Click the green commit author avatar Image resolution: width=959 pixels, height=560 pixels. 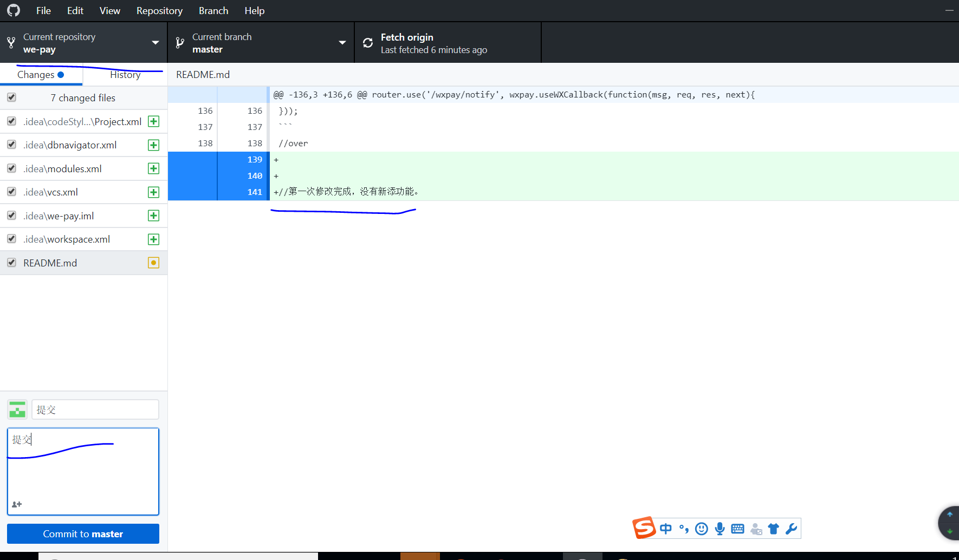click(17, 409)
